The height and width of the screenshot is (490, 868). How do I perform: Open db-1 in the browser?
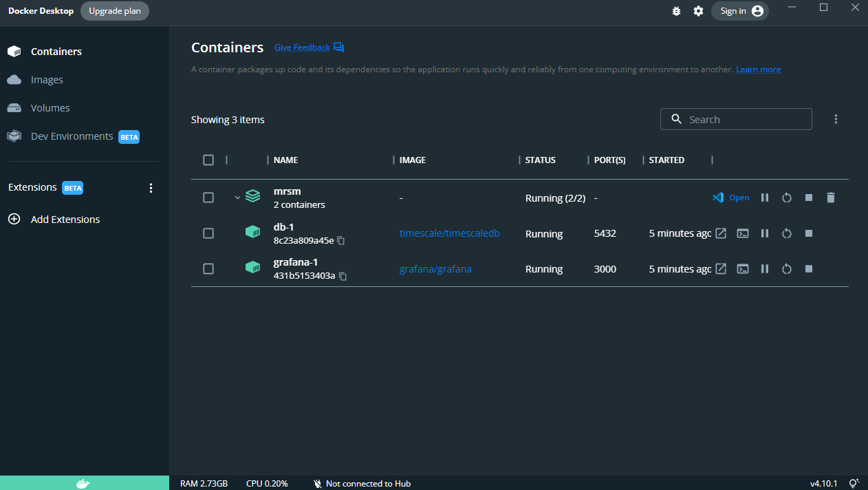pyautogui.click(x=720, y=233)
